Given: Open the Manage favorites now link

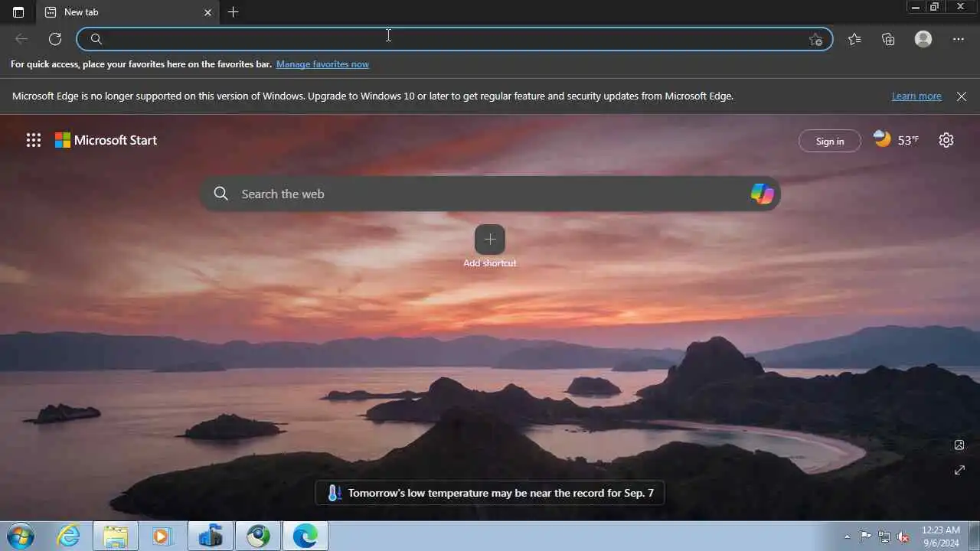Looking at the screenshot, I should tap(322, 64).
